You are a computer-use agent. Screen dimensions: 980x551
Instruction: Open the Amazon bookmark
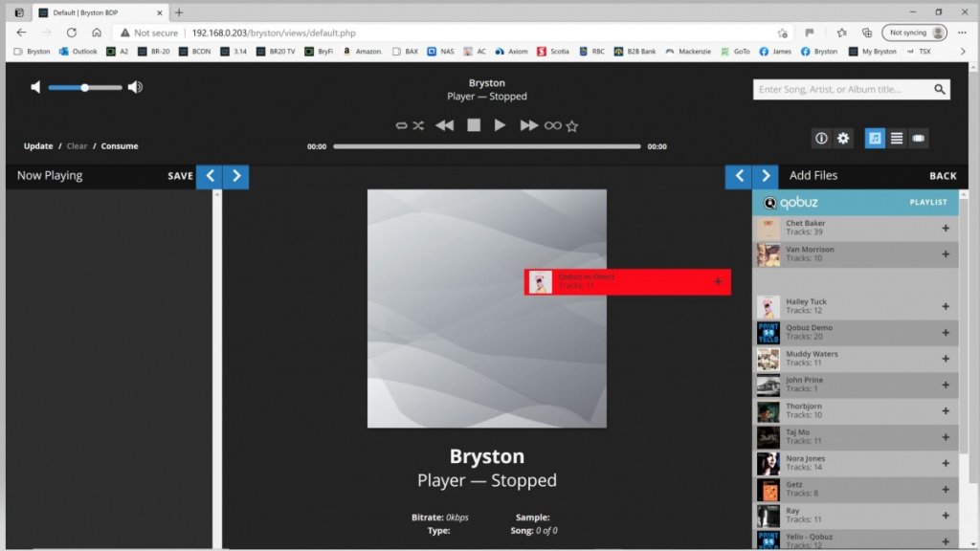363,52
